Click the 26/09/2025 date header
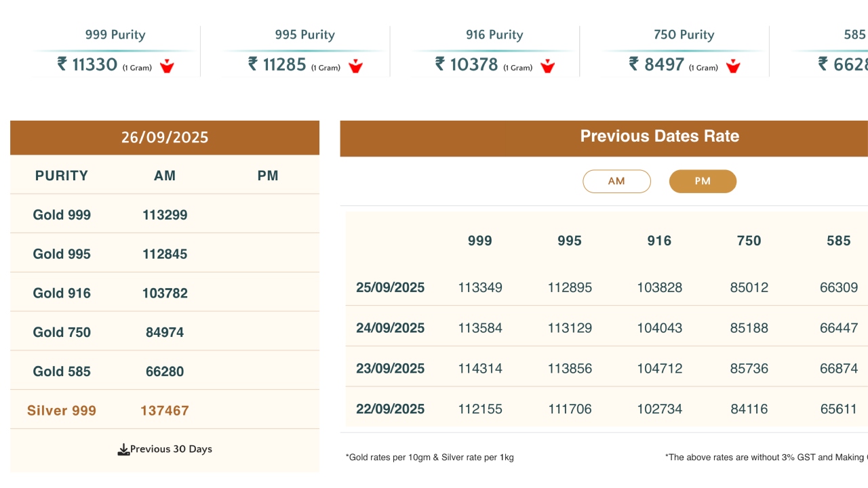The image size is (868, 488). pyautogui.click(x=165, y=138)
